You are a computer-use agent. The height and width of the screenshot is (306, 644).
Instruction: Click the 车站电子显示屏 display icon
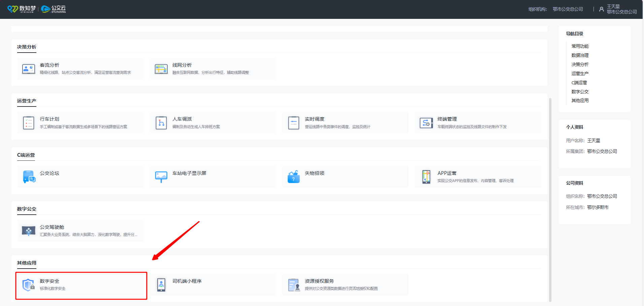pyautogui.click(x=161, y=177)
